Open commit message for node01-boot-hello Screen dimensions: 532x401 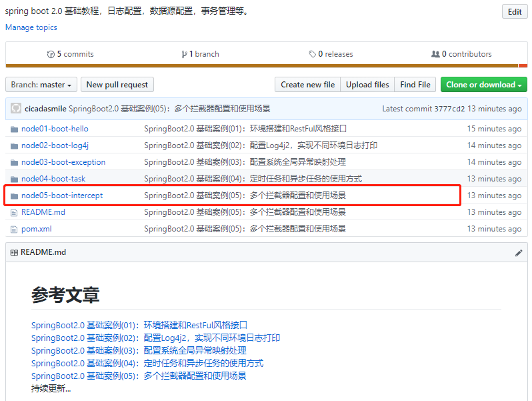pos(245,129)
